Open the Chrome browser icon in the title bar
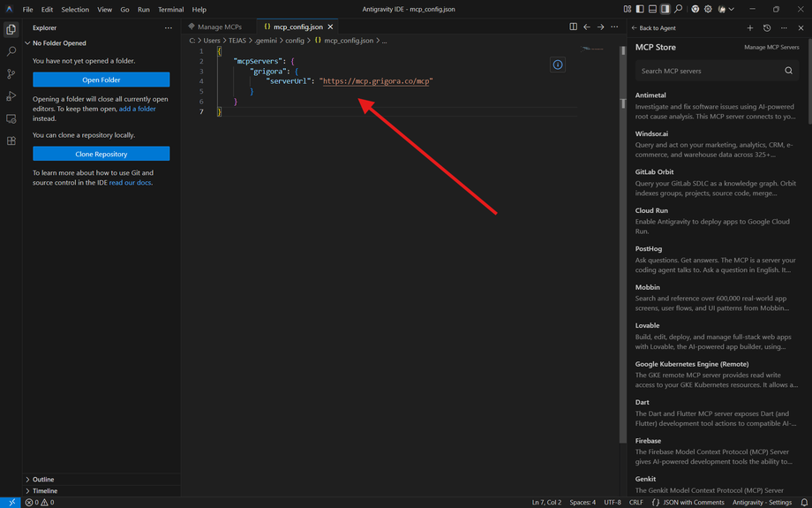Screen dimensions: 812x508 695,10
